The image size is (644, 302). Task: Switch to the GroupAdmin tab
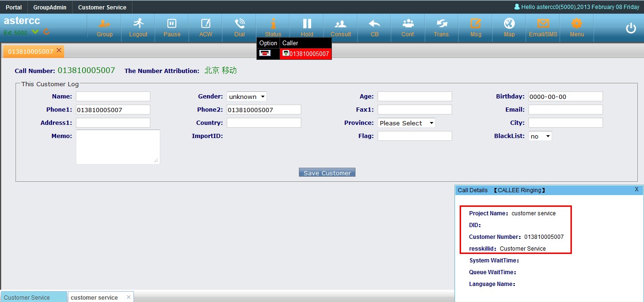50,7
